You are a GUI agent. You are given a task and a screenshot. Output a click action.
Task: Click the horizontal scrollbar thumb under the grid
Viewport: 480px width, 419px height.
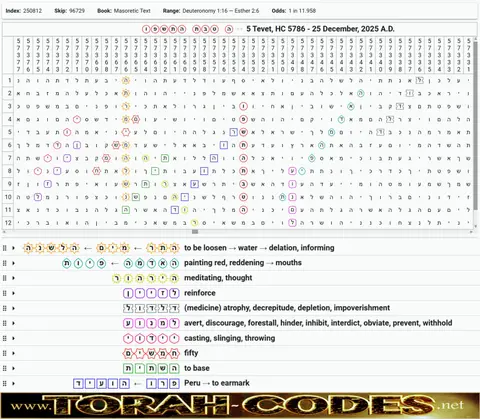point(195,232)
